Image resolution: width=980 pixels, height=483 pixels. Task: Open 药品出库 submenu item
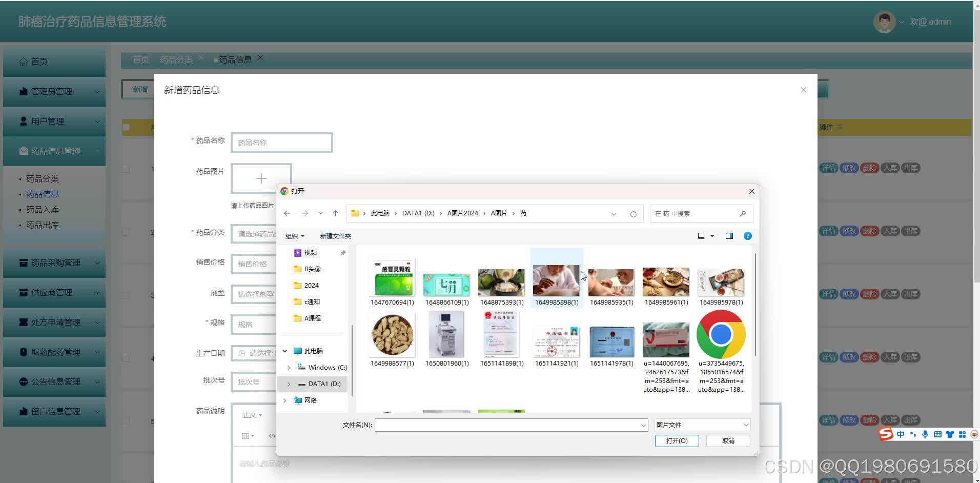point(43,225)
